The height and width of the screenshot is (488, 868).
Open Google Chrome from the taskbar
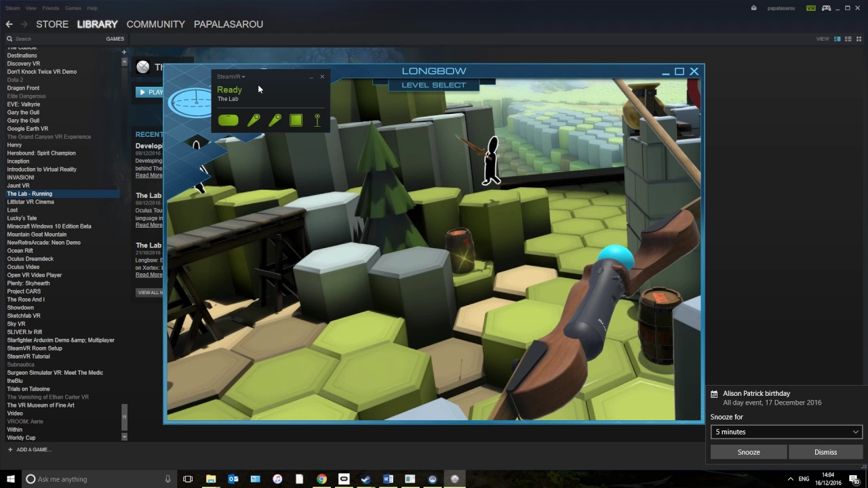click(x=321, y=479)
